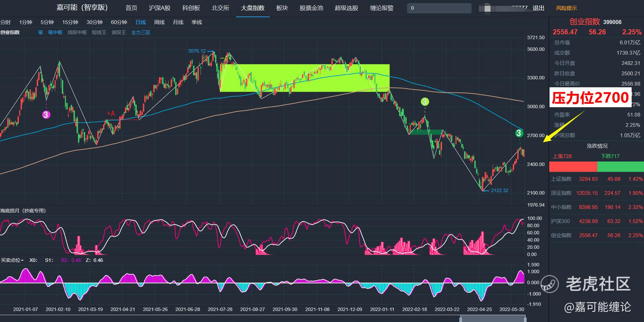This screenshot has height=322, width=644.
Task: Click the 2021-07-28 date axis label
Action: [x=220, y=309]
